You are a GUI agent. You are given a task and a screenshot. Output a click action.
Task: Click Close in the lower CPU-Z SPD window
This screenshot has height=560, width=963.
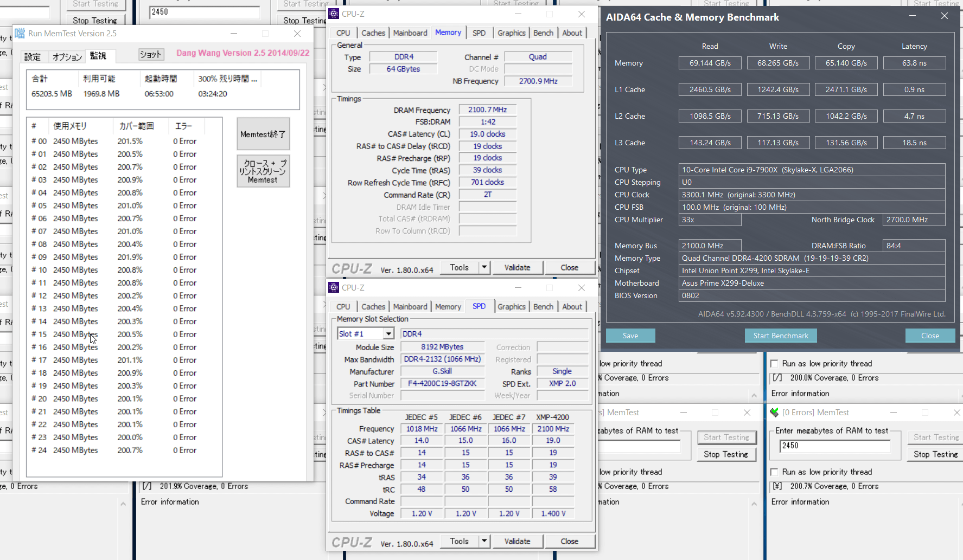(x=569, y=541)
